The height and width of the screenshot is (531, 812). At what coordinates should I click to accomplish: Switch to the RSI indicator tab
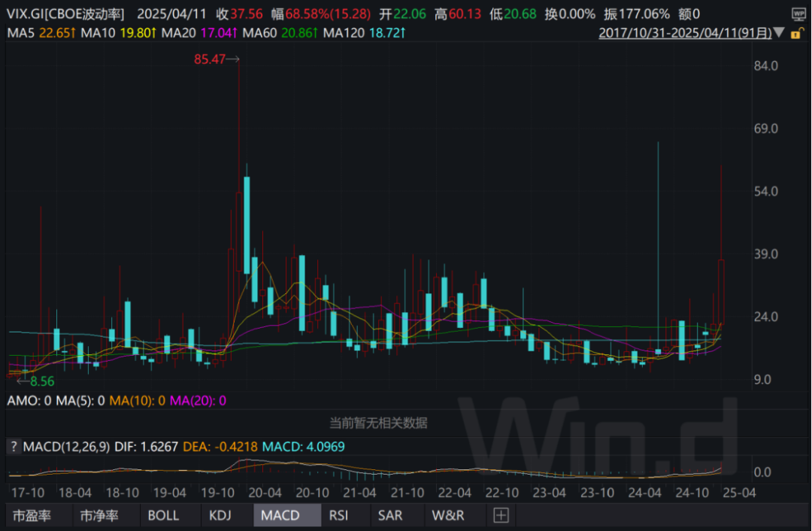(338, 515)
